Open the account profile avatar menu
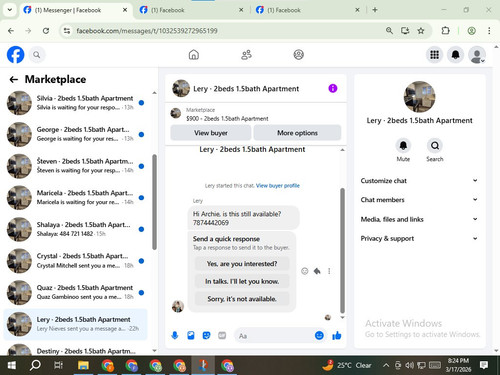 477,55
